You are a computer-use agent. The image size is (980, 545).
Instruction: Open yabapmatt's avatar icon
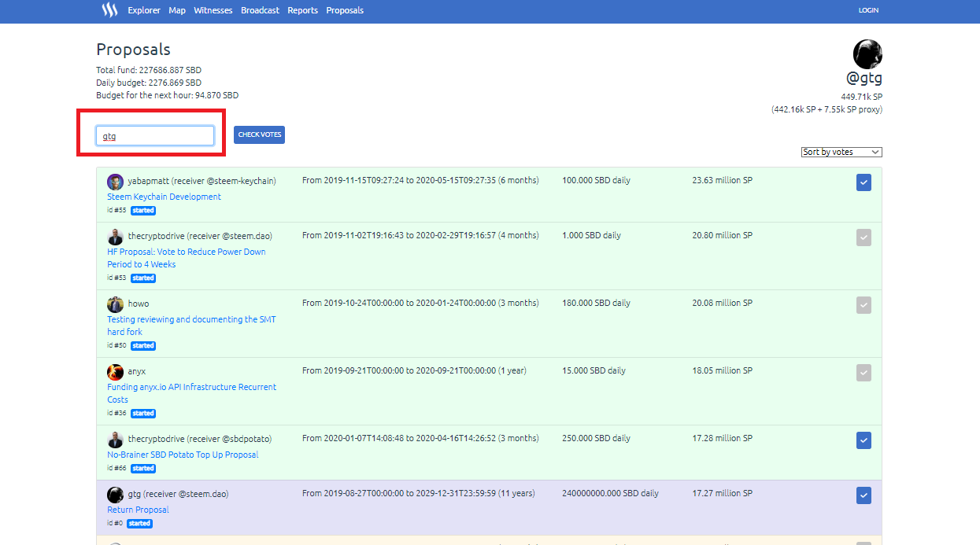click(x=115, y=182)
